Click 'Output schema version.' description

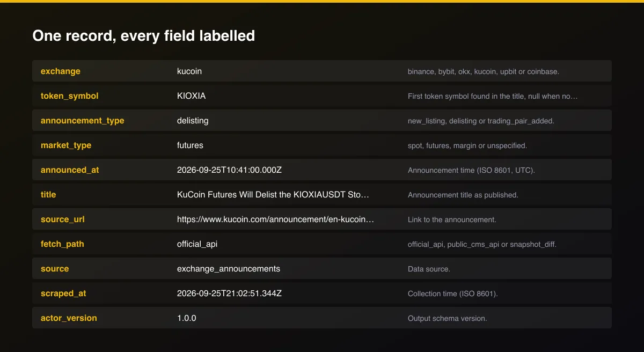[447, 318]
